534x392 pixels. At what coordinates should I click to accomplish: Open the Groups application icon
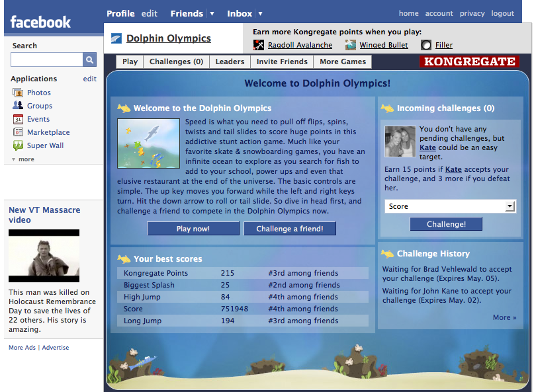tap(18, 106)
